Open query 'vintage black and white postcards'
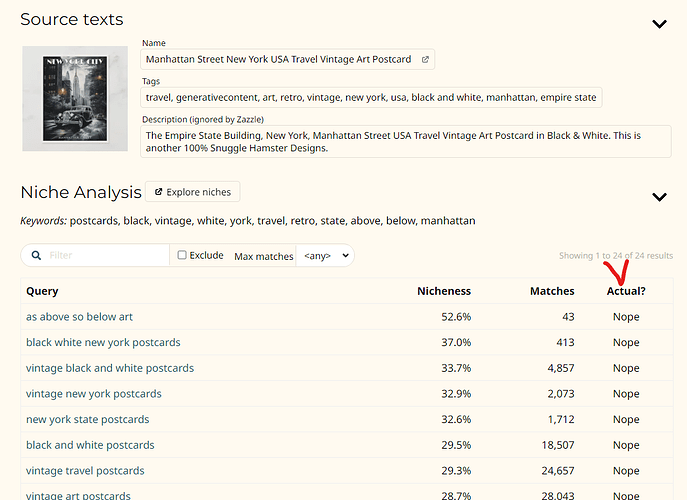The width and height of the screenshot is (687, 500). (x=110, y=368)
